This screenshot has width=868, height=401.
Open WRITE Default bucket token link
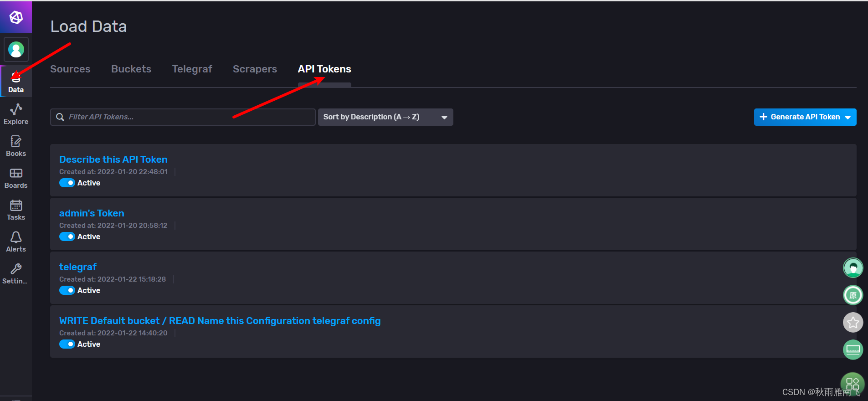coord(220,321)
